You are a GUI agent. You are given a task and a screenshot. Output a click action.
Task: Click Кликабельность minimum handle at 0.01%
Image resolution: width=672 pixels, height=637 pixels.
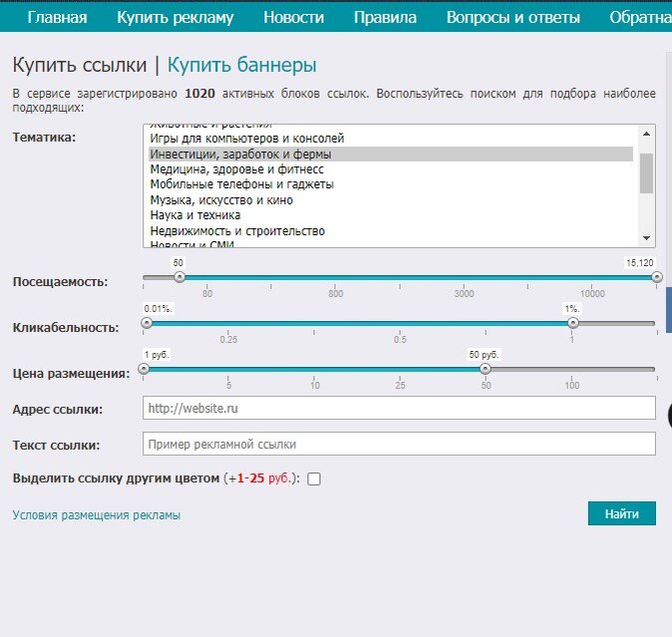coord(147,323)
